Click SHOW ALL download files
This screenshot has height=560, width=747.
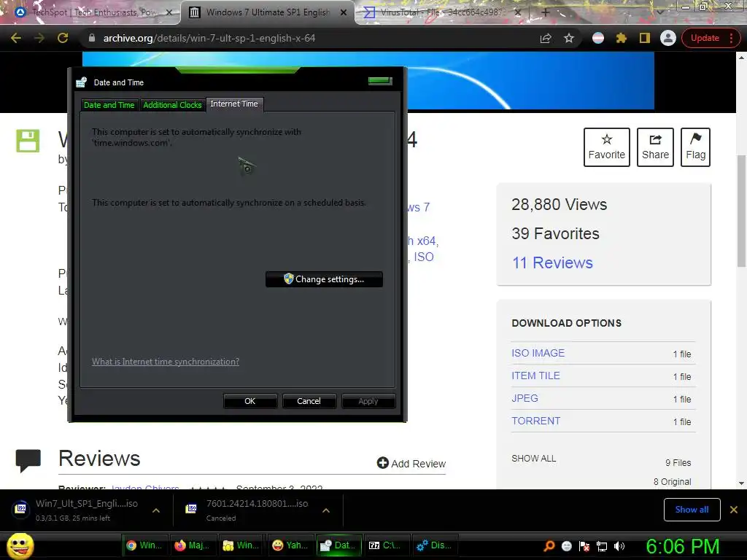click(533, 458)
